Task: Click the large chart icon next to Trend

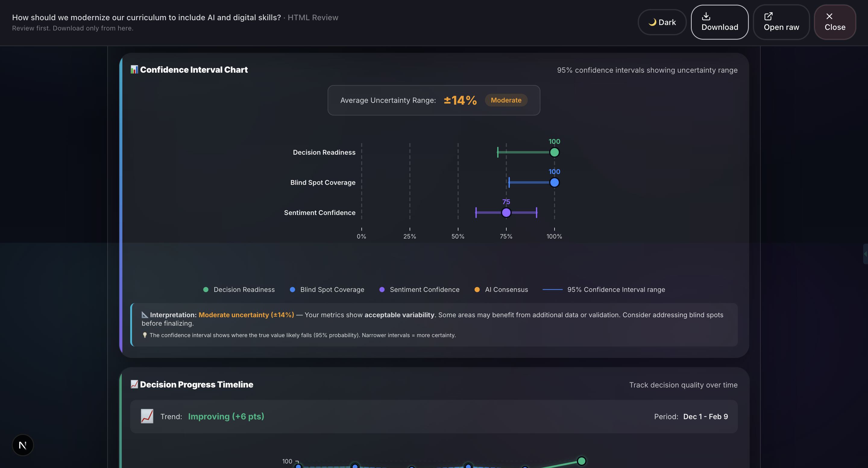Action: point(147,416)
